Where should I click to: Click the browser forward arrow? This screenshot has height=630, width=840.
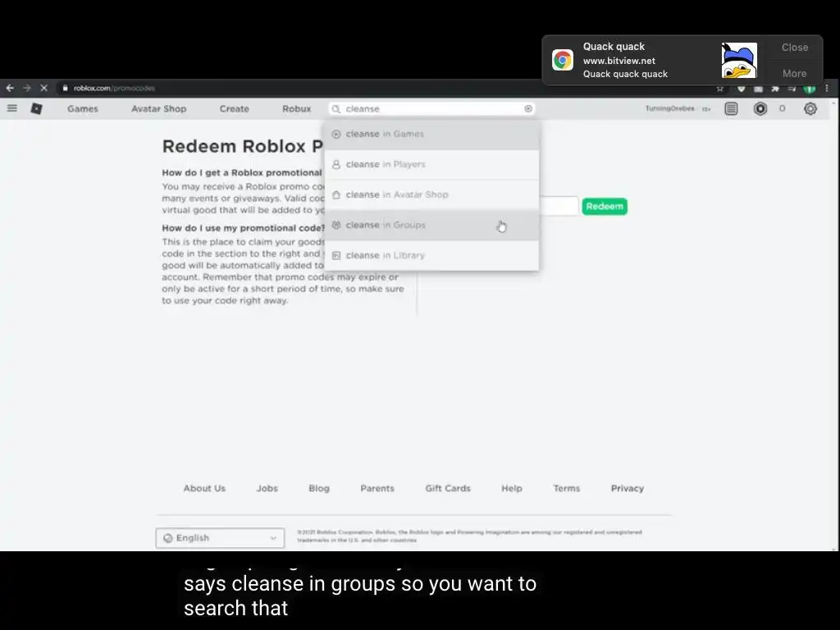27,88
